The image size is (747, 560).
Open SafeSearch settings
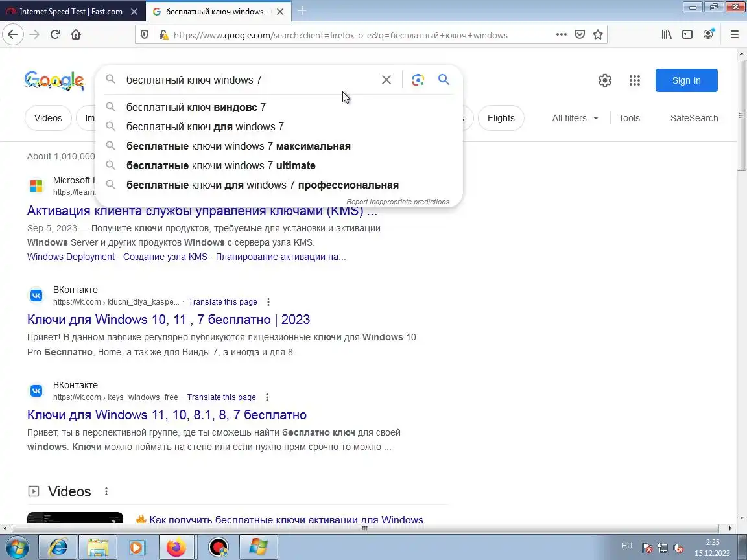point(694,118)
